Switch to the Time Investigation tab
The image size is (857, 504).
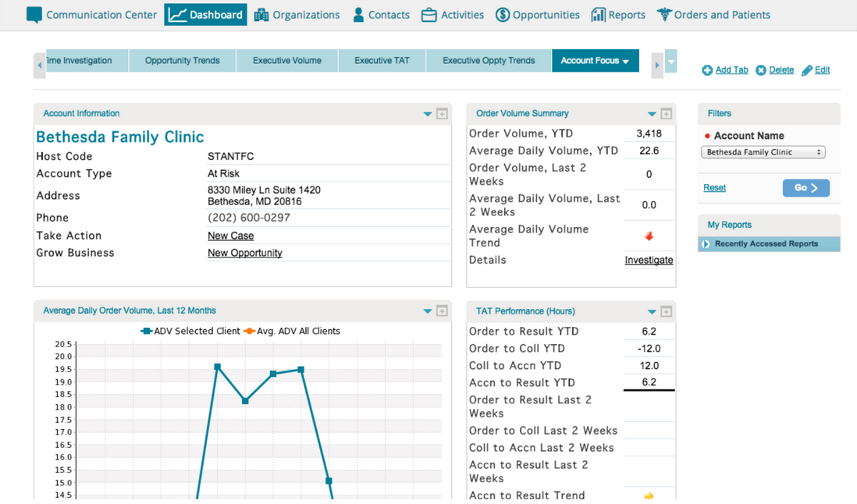[87, 61]
